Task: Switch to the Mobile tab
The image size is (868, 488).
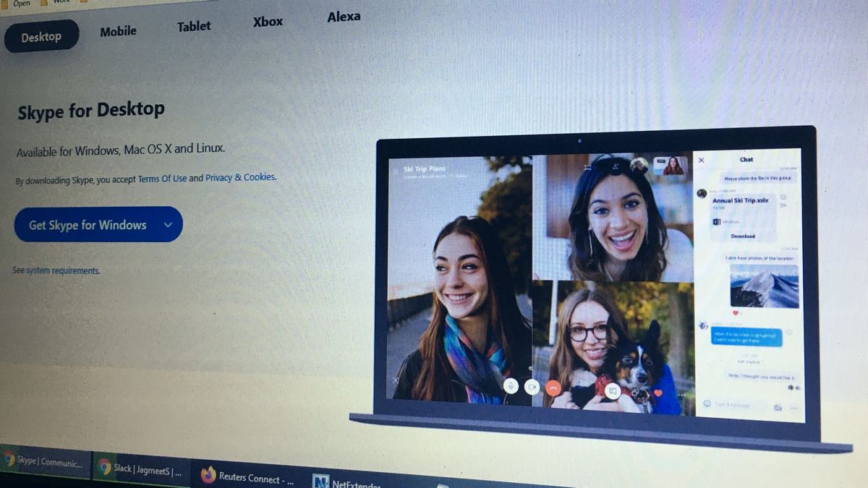Action: (x=118, y=30)
